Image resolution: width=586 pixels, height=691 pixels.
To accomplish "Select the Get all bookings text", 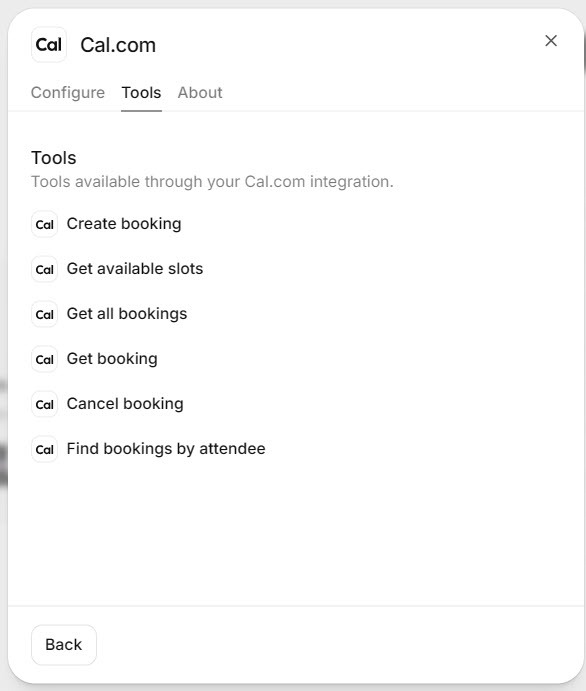I will (127, 314).
